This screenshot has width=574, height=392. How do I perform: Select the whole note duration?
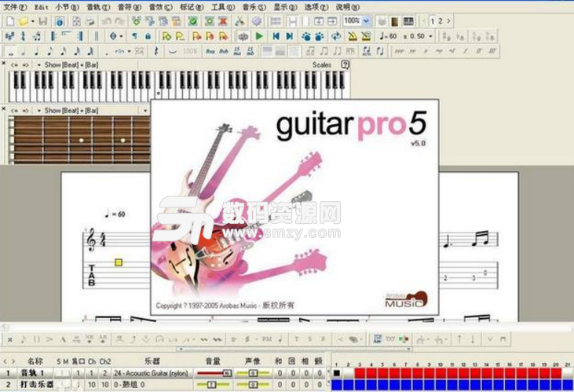pyautogui.click(x=10, y=51)
